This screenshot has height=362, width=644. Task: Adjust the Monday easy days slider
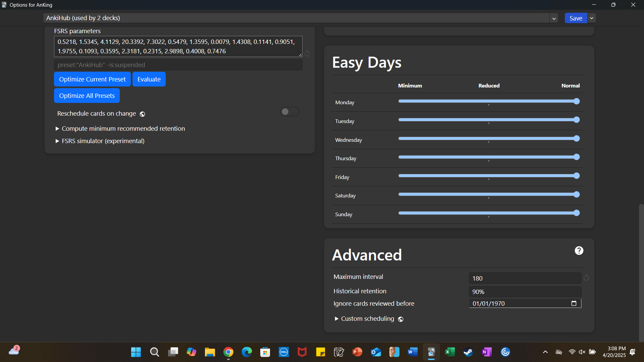click(489, 101)
